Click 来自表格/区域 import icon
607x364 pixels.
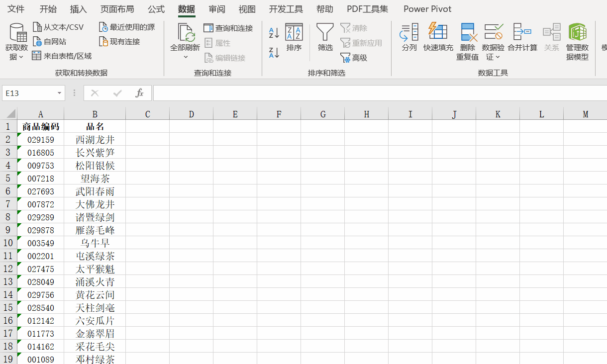point(61,55)
